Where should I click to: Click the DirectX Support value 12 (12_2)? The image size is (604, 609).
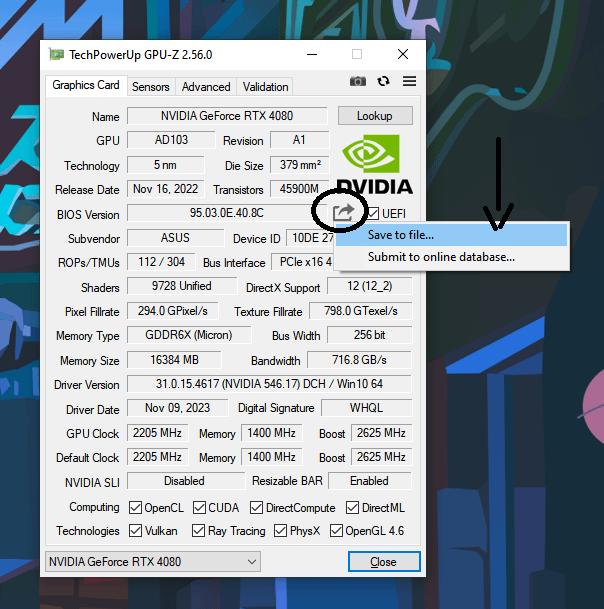pos(369,286)
